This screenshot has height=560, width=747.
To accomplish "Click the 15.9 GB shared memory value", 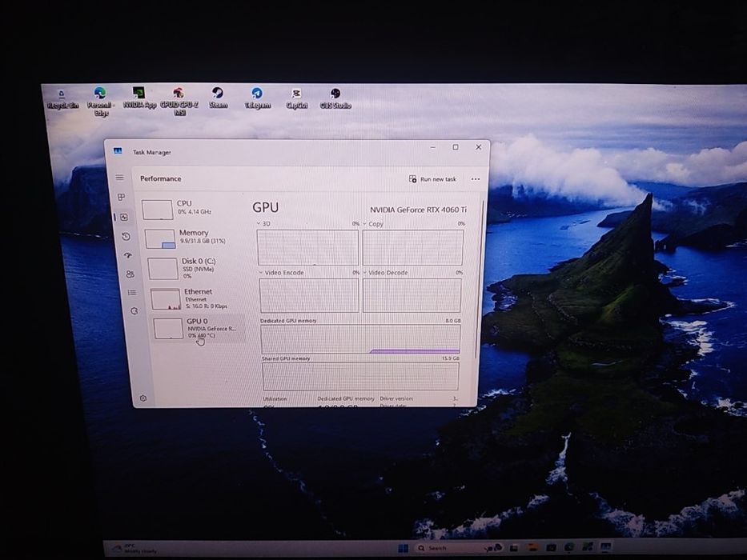I will 450,358.
